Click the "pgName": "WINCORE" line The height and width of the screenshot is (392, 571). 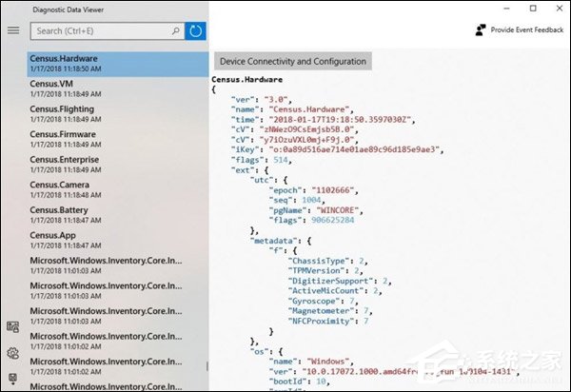[x=315, y=210]
